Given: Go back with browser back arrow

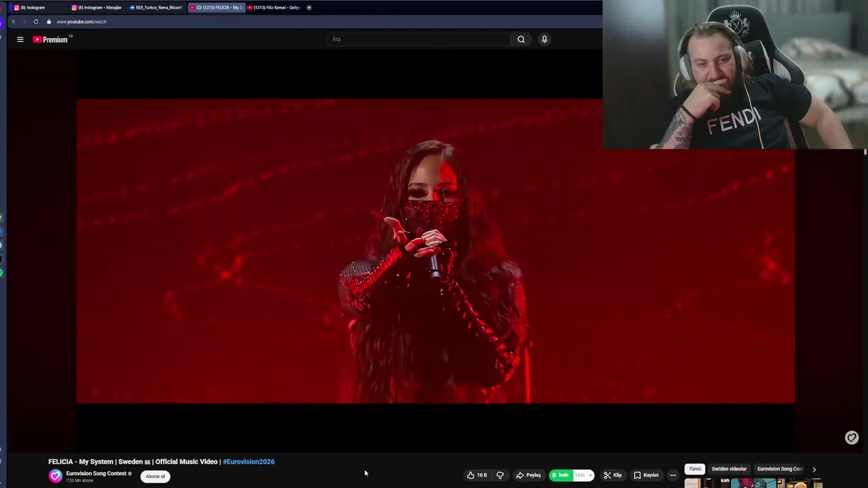Looking at the screenshot, I should [13, 22].
